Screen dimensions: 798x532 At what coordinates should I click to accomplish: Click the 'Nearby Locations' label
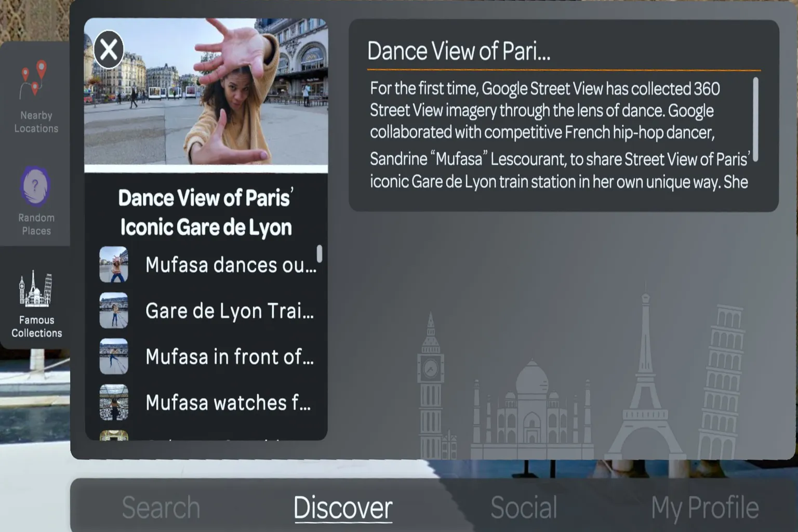36,122
